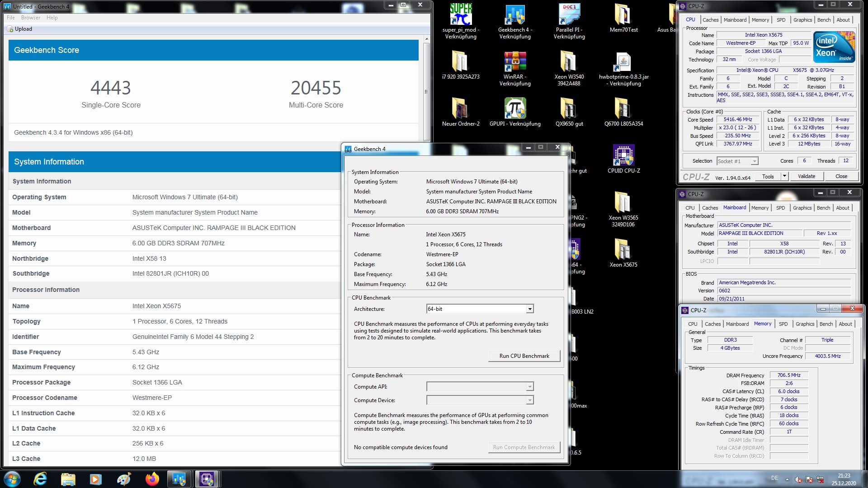Click the volume tray icon
This screenshot has width=868, height=488.
point(798,479)
